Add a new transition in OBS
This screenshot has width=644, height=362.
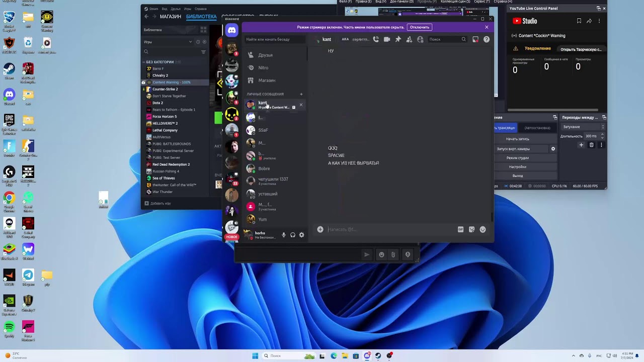(581, 145)
